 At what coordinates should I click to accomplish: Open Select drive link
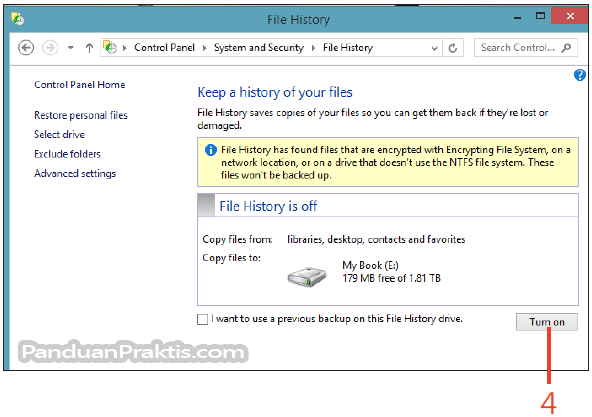click(x=59, y=134)
